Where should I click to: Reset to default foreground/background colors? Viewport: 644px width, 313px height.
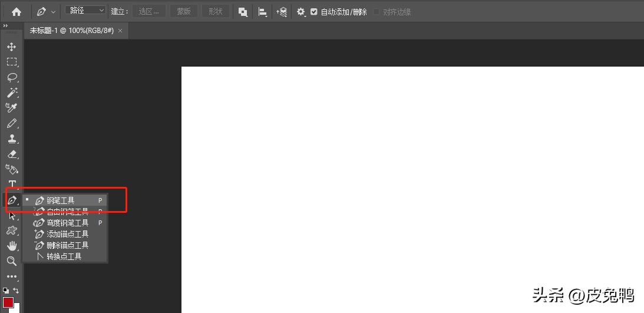point(6,291)
